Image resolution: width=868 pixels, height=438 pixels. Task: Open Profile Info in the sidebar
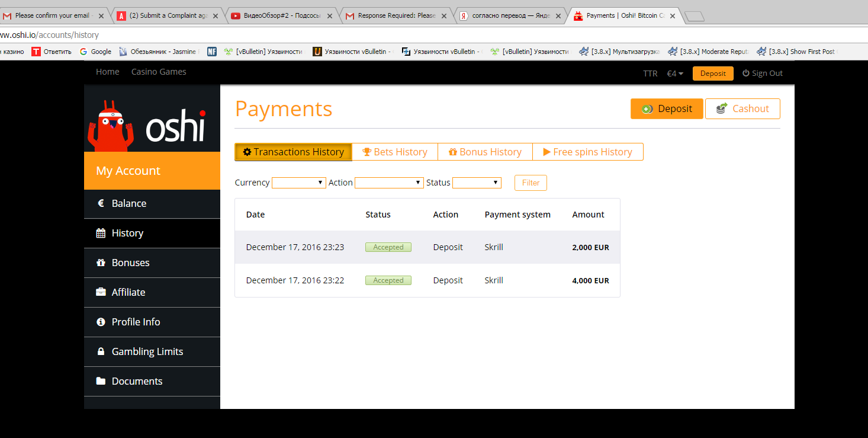152,322
